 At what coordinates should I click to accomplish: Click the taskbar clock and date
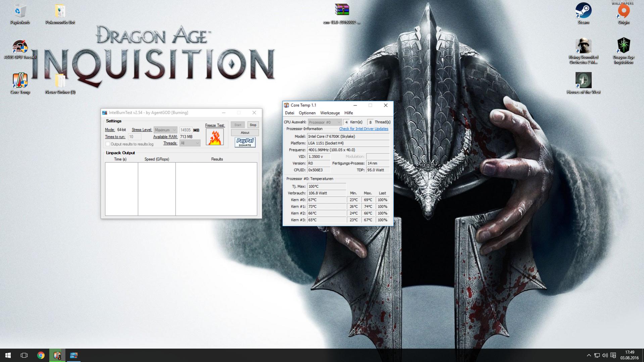click(630, 355)
